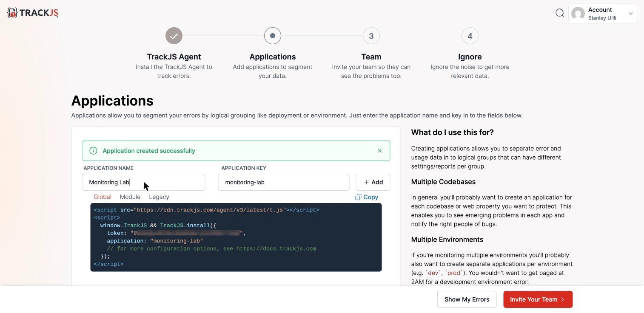Click the info icon in success alert

[x=93, y=151]
